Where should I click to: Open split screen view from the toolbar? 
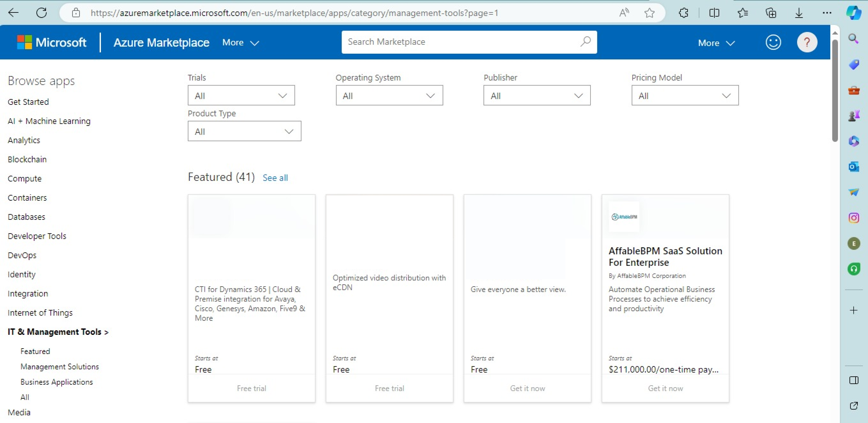click(714, 13)
